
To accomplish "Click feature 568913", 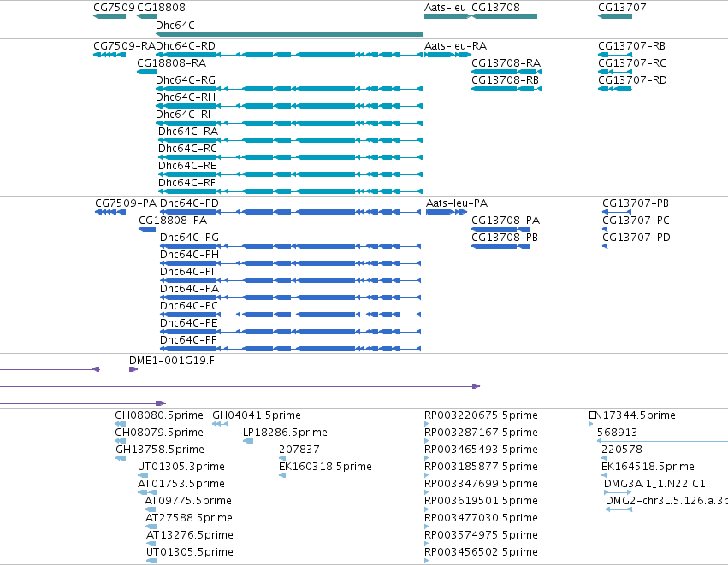I will click(x=617, y=433).
